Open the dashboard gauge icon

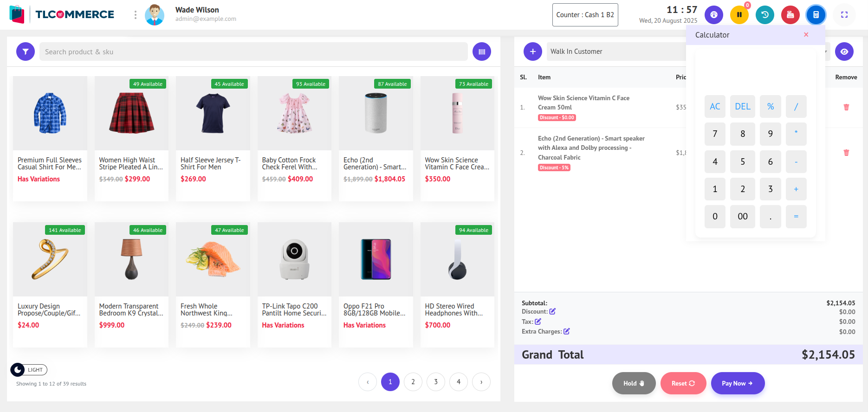pos(714,15)
